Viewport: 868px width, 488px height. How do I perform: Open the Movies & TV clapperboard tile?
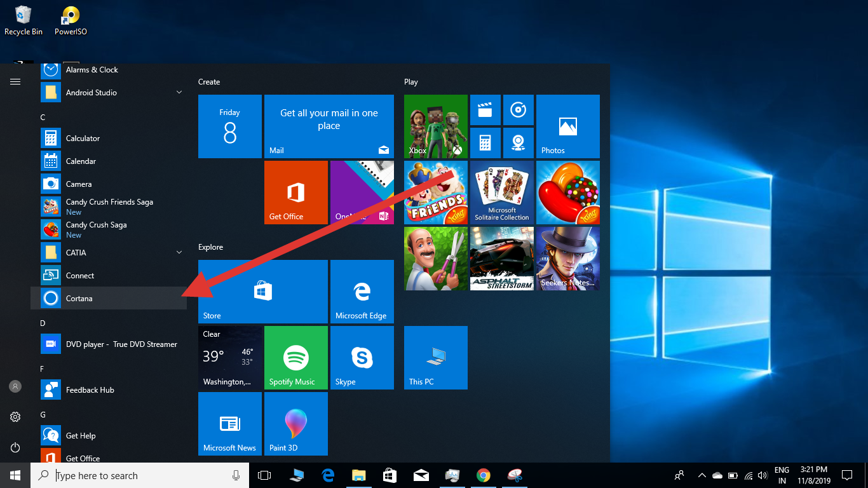click(485, 110)
